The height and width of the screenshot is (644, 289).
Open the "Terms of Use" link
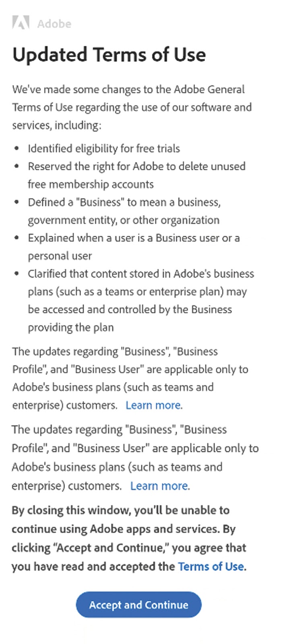211,566
